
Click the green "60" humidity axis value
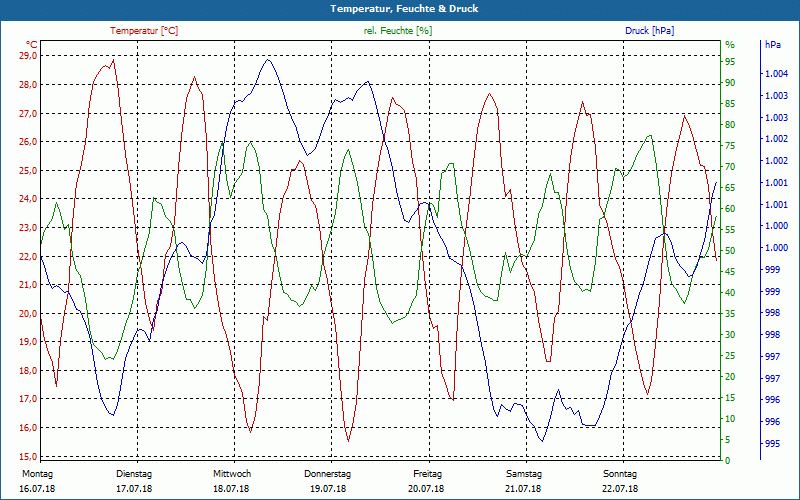point(730,209)
